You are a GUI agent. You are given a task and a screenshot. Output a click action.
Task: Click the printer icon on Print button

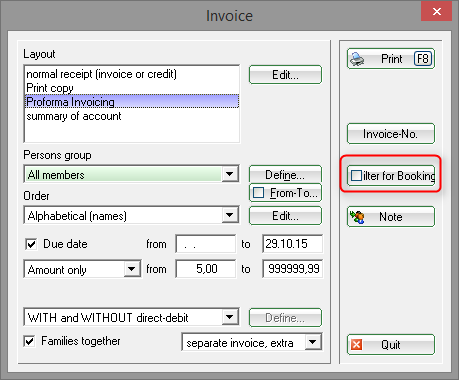point(357,59)
